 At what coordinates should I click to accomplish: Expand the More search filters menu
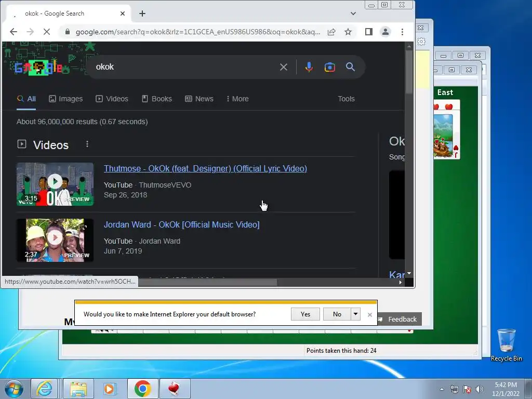click(237, 99)
